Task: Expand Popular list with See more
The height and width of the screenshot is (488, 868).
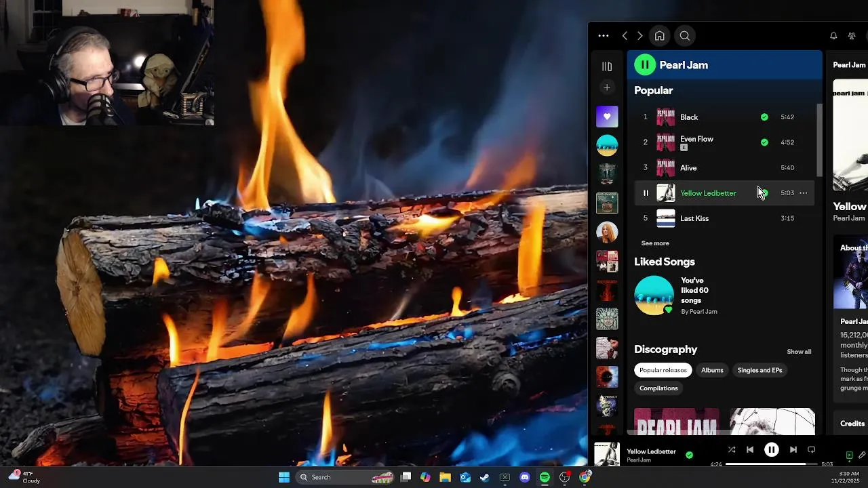Action: coord(655,243)
